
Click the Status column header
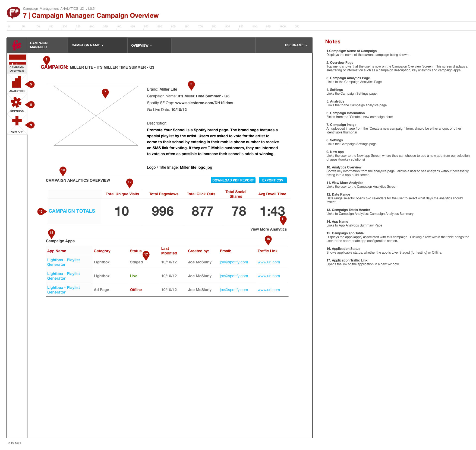pyautogui.click(x=136, y=251)
